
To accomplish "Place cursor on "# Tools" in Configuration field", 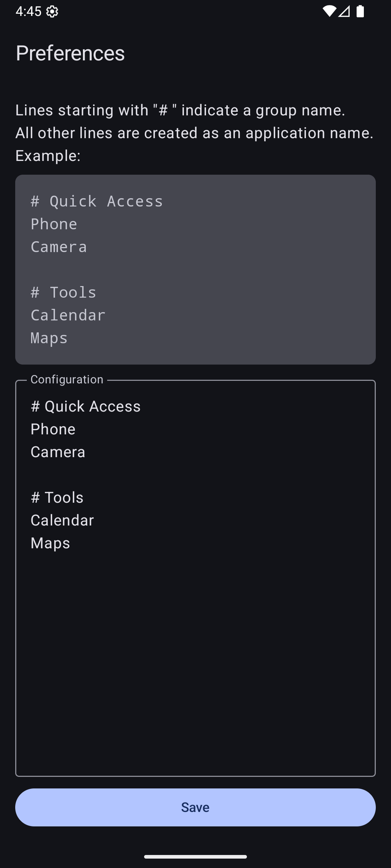I will click(57, 498).
